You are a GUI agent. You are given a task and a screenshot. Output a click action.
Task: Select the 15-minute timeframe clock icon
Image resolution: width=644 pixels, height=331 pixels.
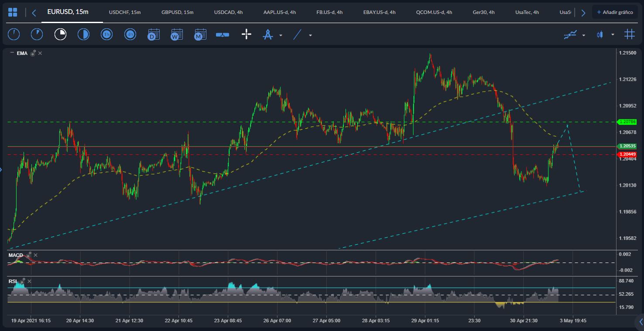60,34
